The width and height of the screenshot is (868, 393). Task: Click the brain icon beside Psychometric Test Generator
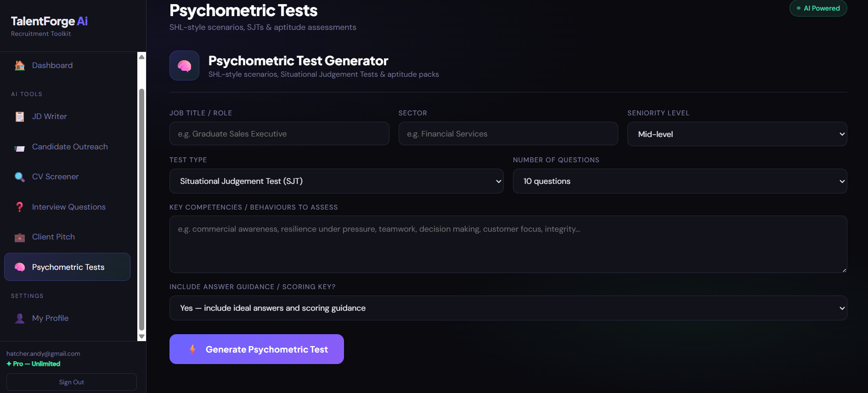point(184,66)
